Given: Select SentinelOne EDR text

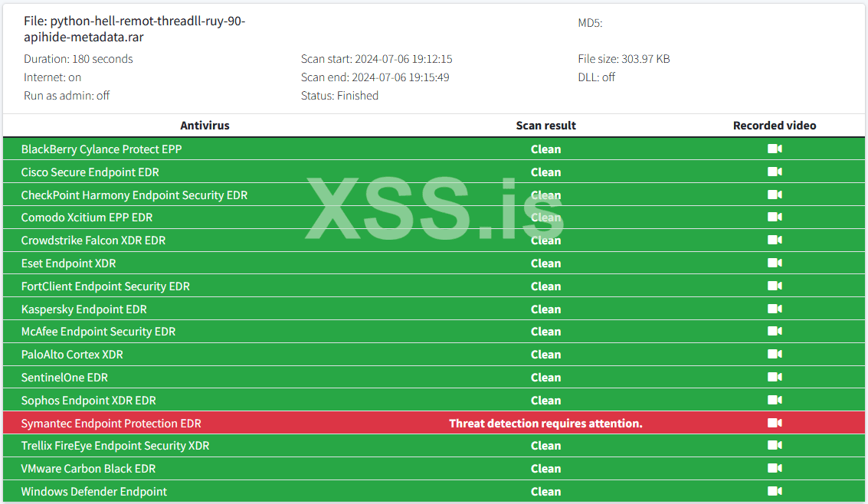Looking at the screenshot, I should pos(65,378).
